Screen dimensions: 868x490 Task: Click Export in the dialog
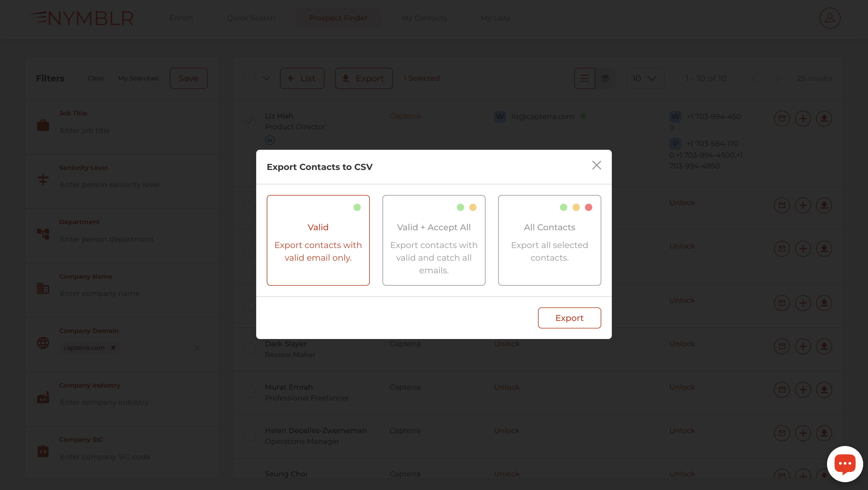tap(569, 318)
